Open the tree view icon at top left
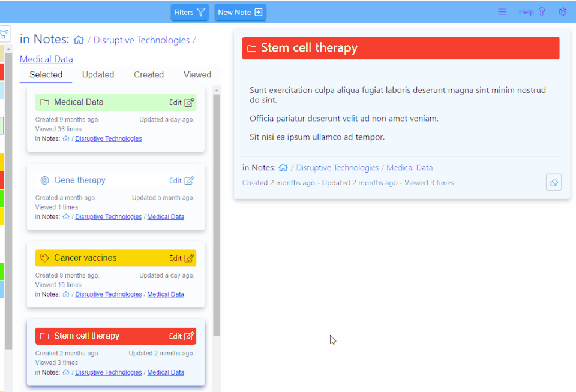The width and height of the screenshot is (576, 392). (4, 34)
